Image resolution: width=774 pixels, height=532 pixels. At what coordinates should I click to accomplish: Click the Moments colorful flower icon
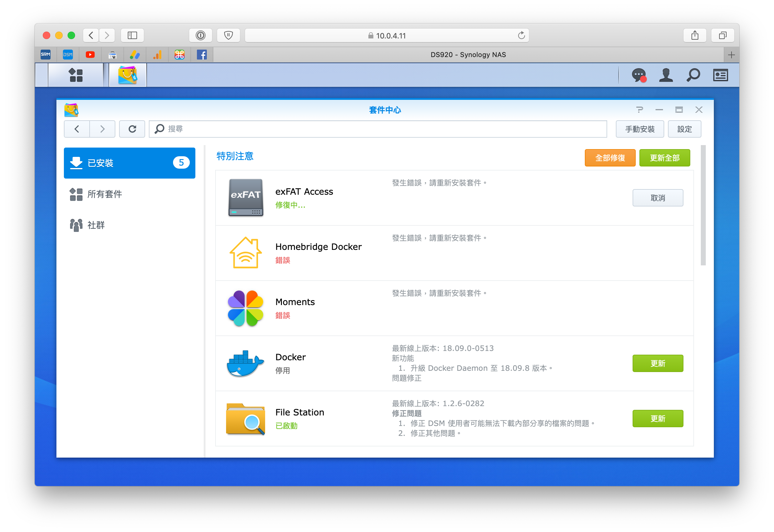point(246,308)
